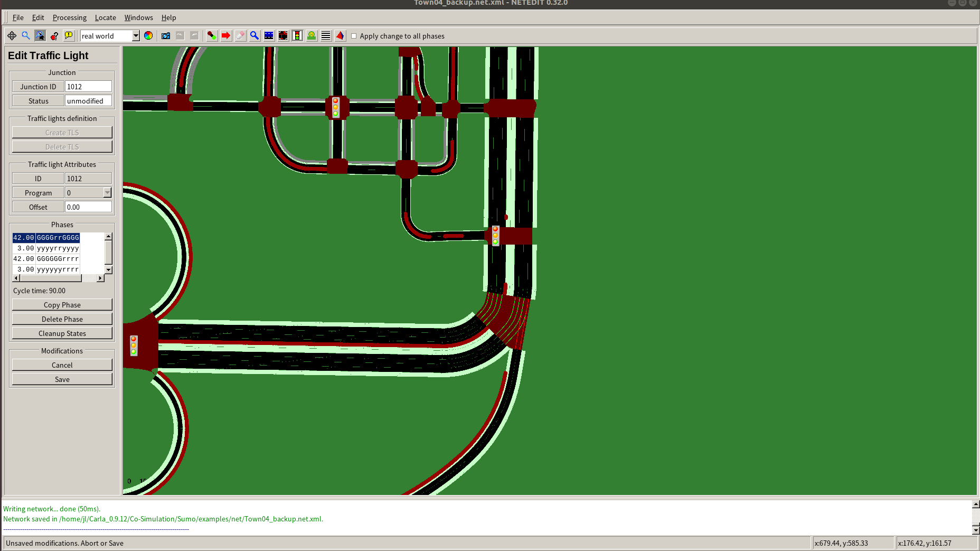The width and height of the screenshot is (980, 551).
Task: Click the 'Unsaved modifications' status bar text
Action: coord(64,543)
